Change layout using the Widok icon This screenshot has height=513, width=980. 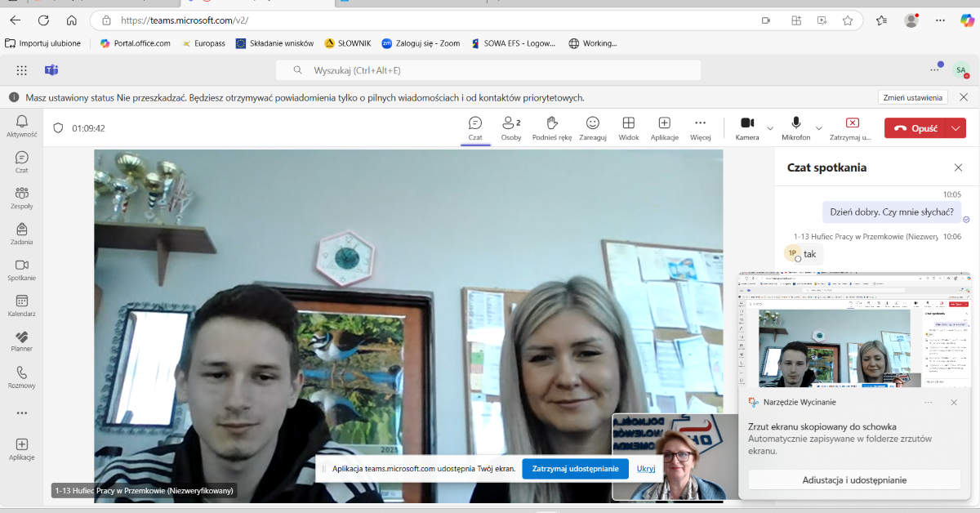tap(629, 128)
